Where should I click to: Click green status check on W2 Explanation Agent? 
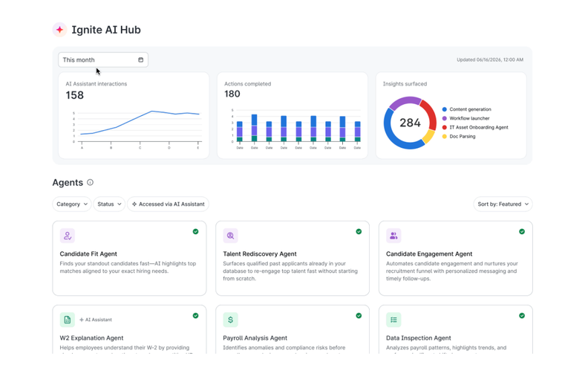point(195,315)
